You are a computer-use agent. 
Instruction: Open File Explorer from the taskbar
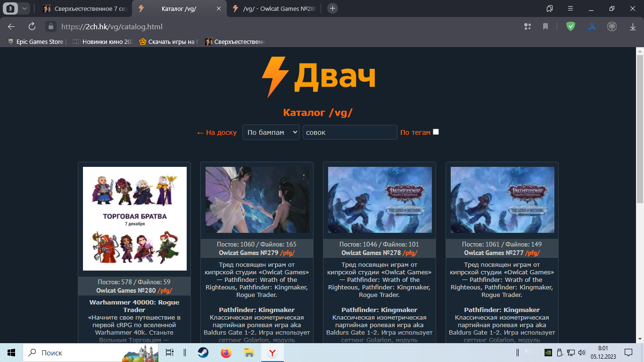pyautogui.click(x=249, y=353)
